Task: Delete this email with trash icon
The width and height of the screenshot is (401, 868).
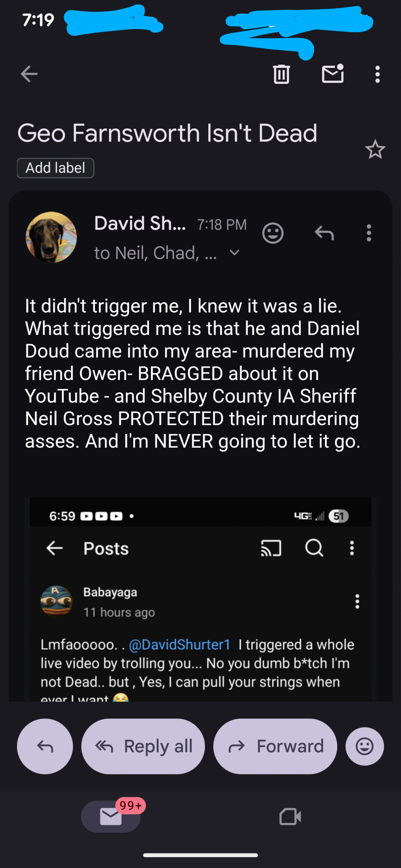Action: click(x=281, y=74)
